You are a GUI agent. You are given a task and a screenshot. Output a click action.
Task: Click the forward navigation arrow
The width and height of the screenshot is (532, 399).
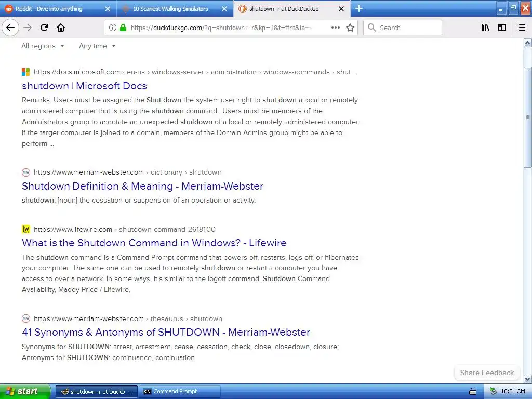(x=28, y=28)
